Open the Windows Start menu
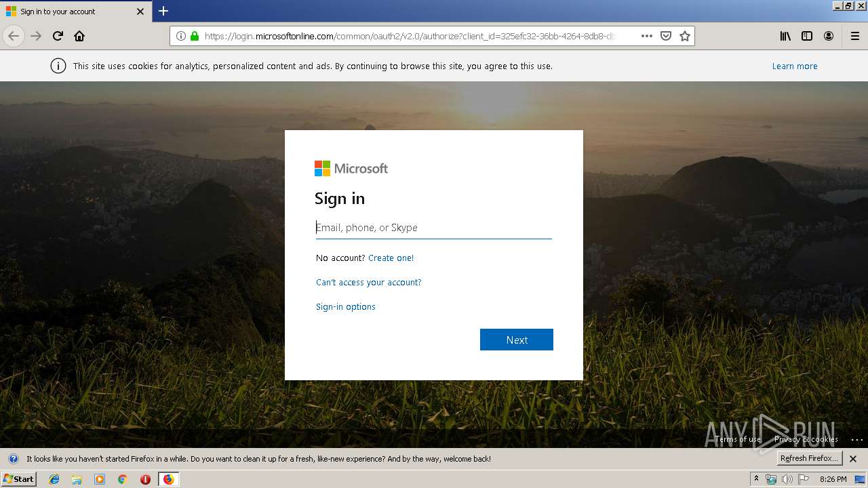 (18, 479)
